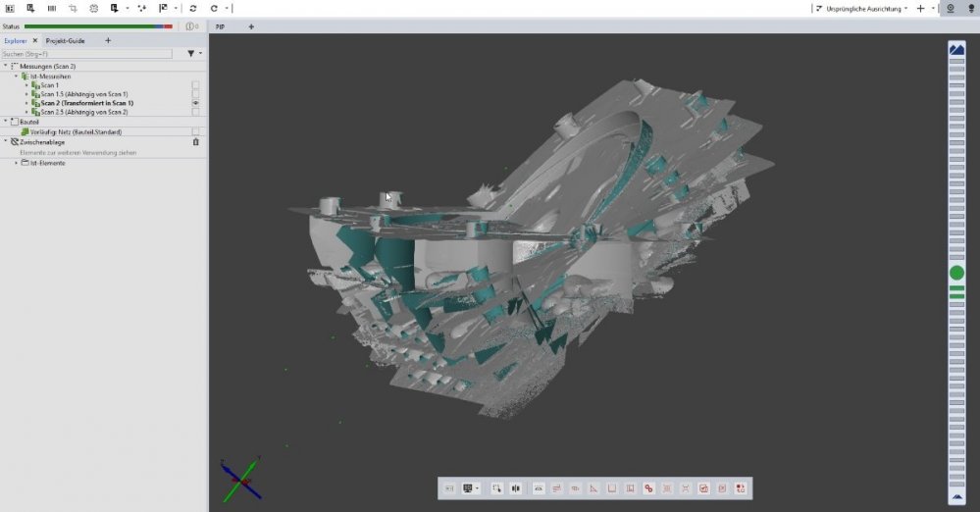Screen dimensions: 980x512
Task: Click the clipboard trash icon beside Zwischenablage
Action: point(196,142)
